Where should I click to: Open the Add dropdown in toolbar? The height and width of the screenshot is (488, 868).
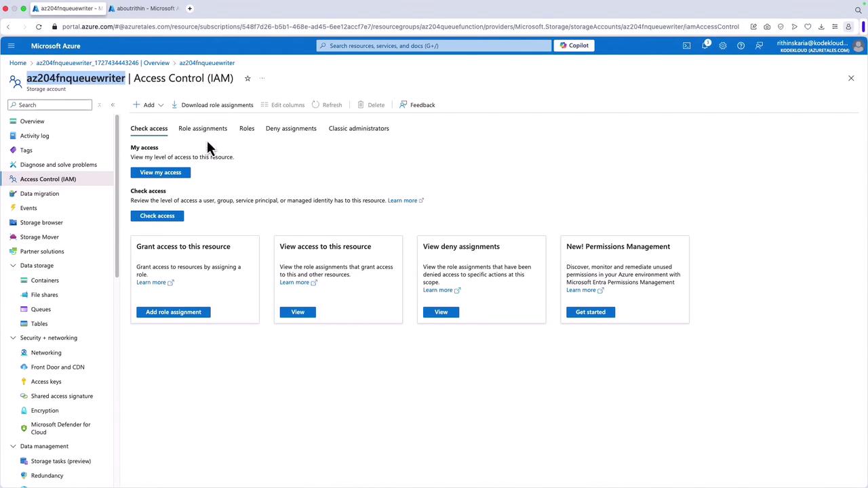pos(149,105)
